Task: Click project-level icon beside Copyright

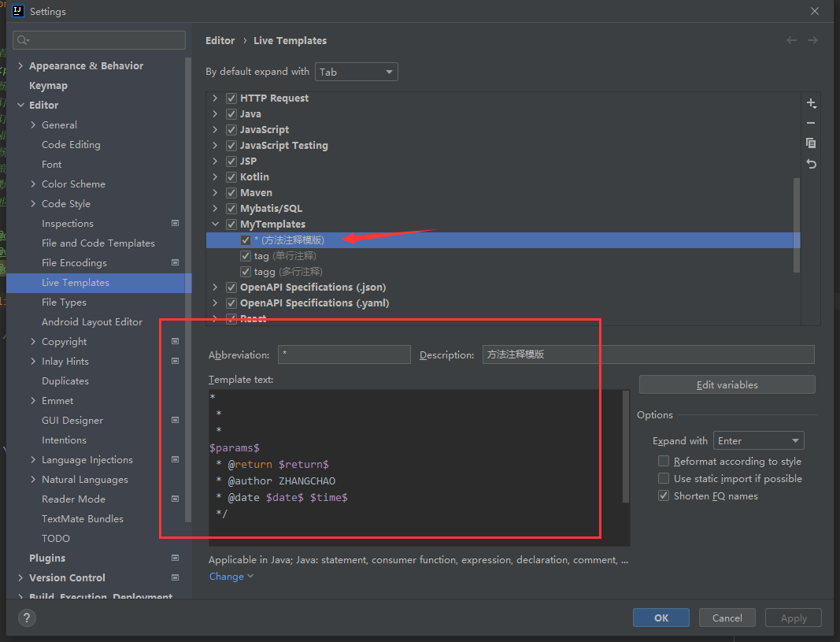Action: tap(176, 341)
